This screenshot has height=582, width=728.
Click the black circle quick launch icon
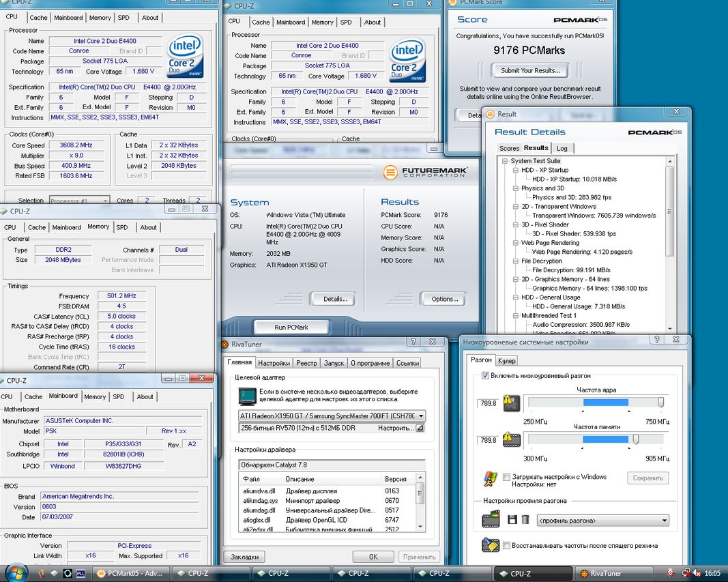pos(68,574)
